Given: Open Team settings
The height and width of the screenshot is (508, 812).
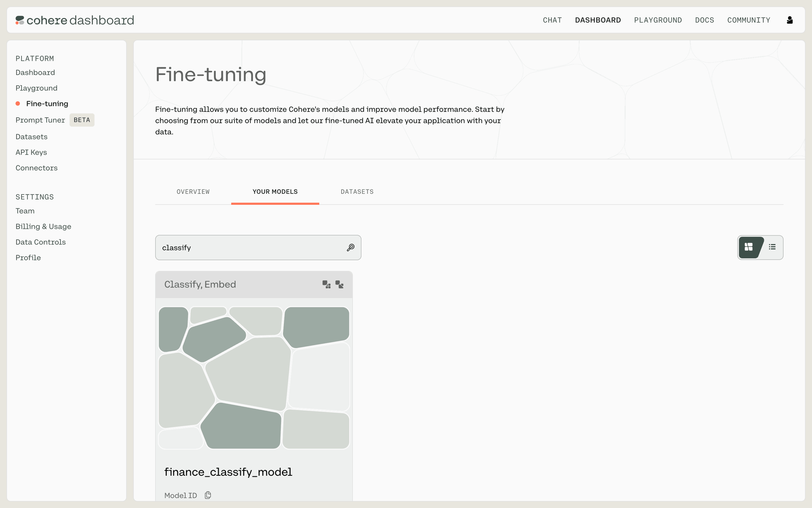Looking at the screenshot, I should click(25, 211).
